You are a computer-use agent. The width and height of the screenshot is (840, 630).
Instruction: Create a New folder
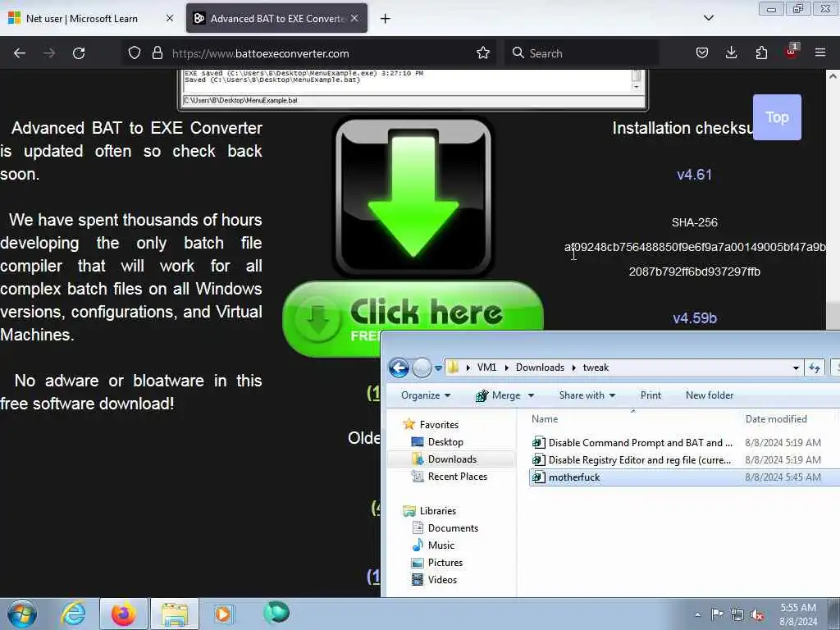point(710,395)
